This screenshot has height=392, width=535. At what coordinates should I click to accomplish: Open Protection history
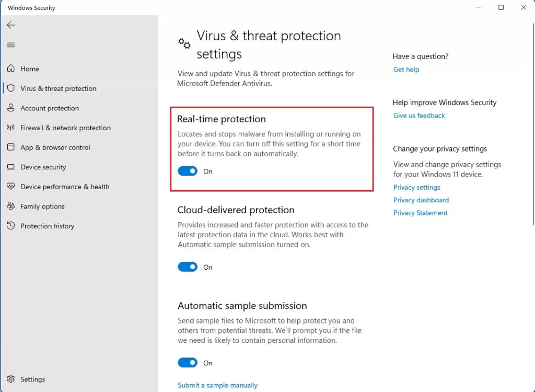48,226
